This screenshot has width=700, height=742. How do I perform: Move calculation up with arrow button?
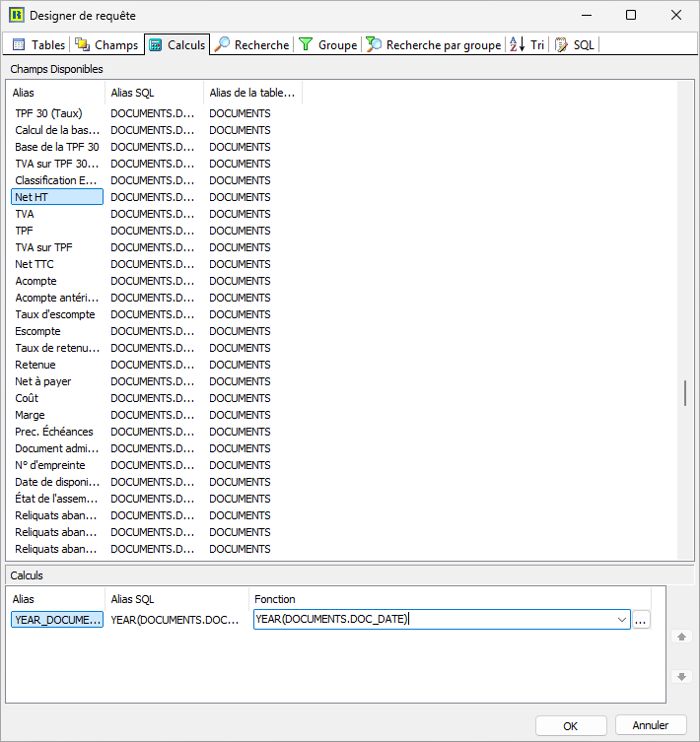point(681,637)
